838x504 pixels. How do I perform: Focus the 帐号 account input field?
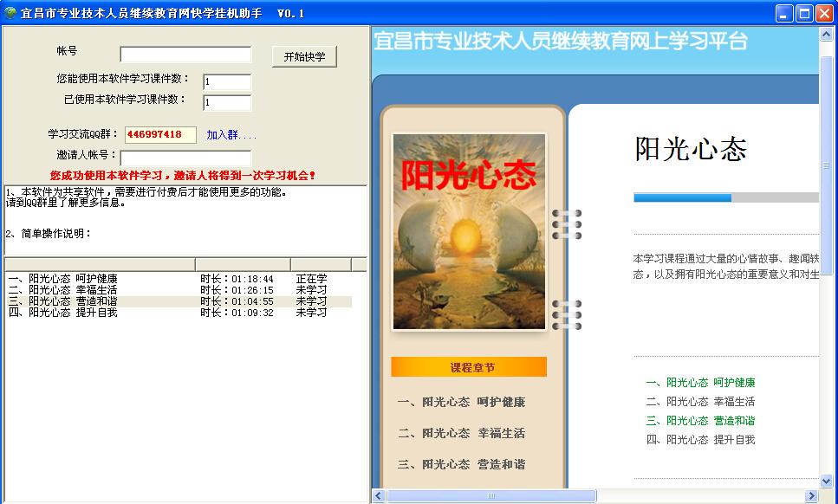click(x=185, y=55)
